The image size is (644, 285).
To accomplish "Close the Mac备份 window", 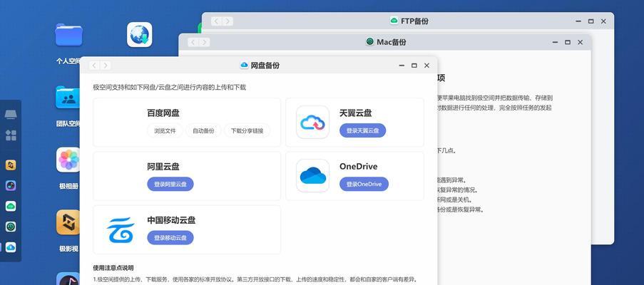I will click(x=581, y=42).
